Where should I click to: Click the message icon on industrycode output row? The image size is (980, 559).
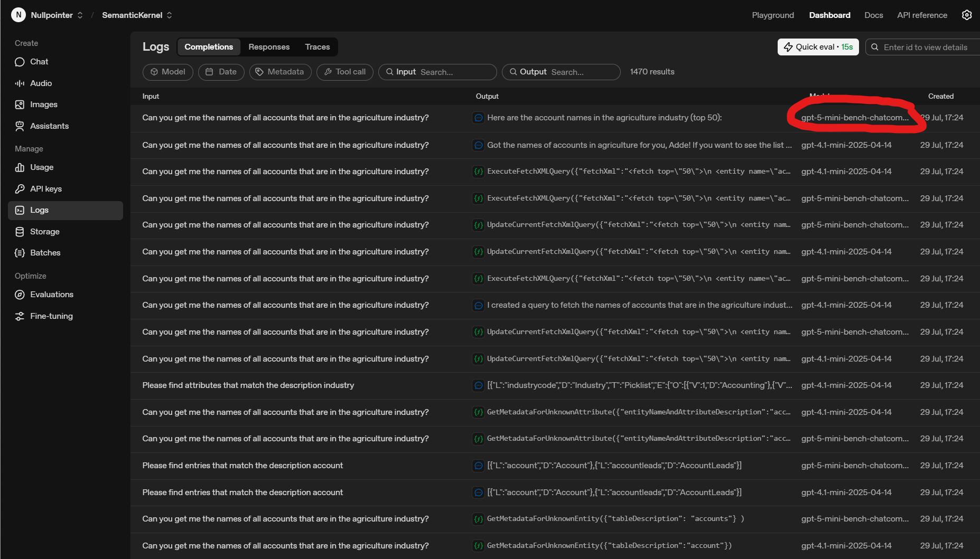(x=478, y=385)
